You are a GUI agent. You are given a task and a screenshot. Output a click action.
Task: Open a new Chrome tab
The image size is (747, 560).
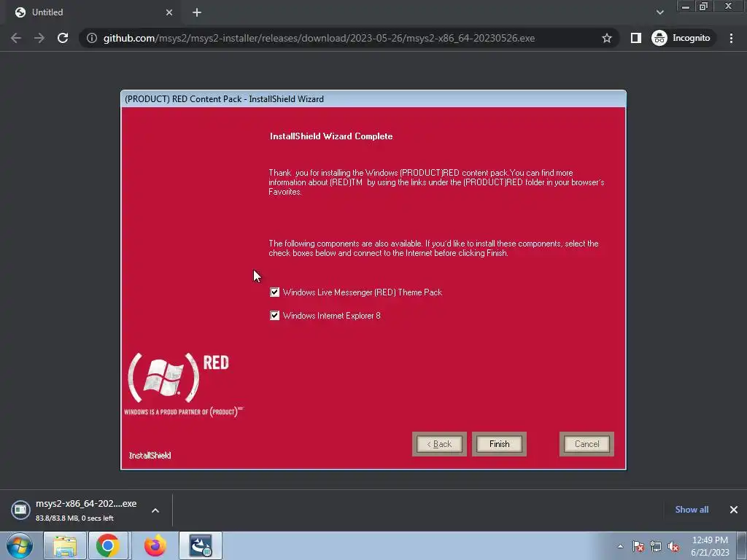coord(197,12)
